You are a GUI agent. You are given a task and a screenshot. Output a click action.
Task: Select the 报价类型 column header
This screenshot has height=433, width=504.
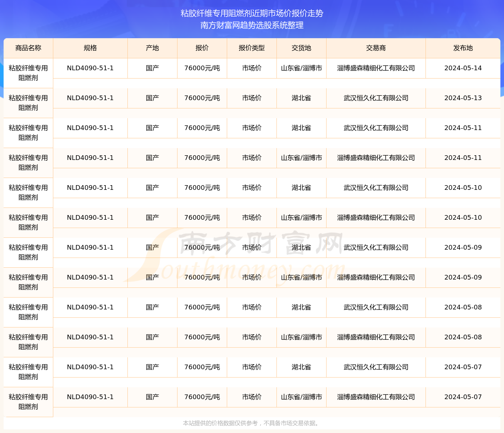point(252,48)
